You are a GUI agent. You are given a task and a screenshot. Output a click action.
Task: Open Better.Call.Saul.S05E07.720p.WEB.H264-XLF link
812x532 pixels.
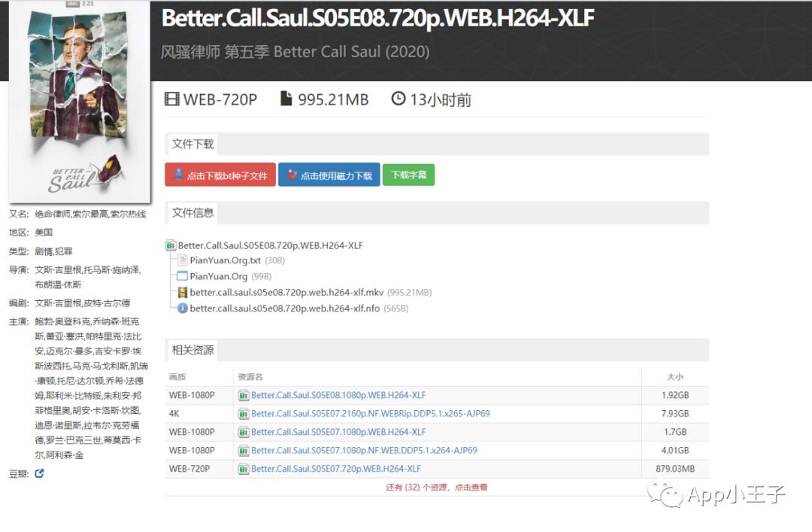(x=336, y=469)
